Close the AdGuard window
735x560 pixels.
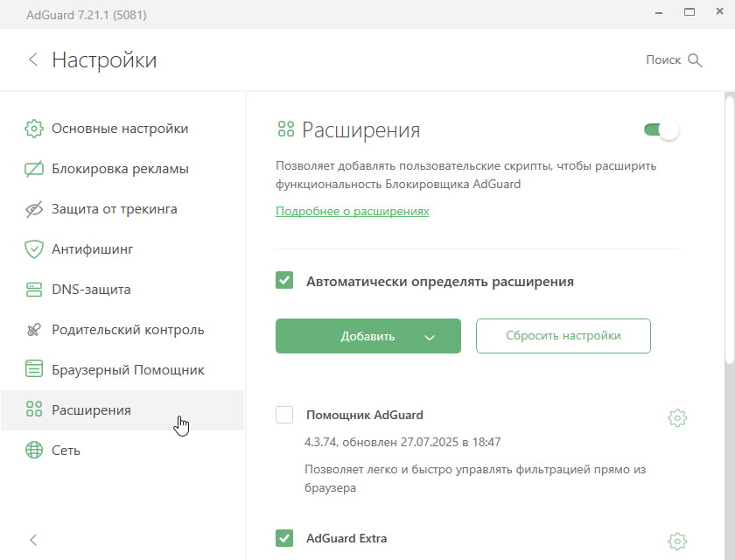click(719, 11)
